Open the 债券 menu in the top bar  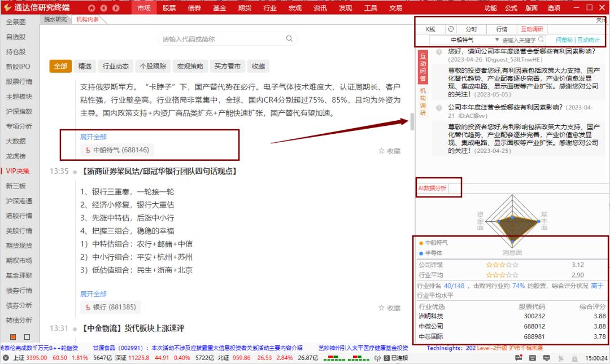[x=194, y=8]
